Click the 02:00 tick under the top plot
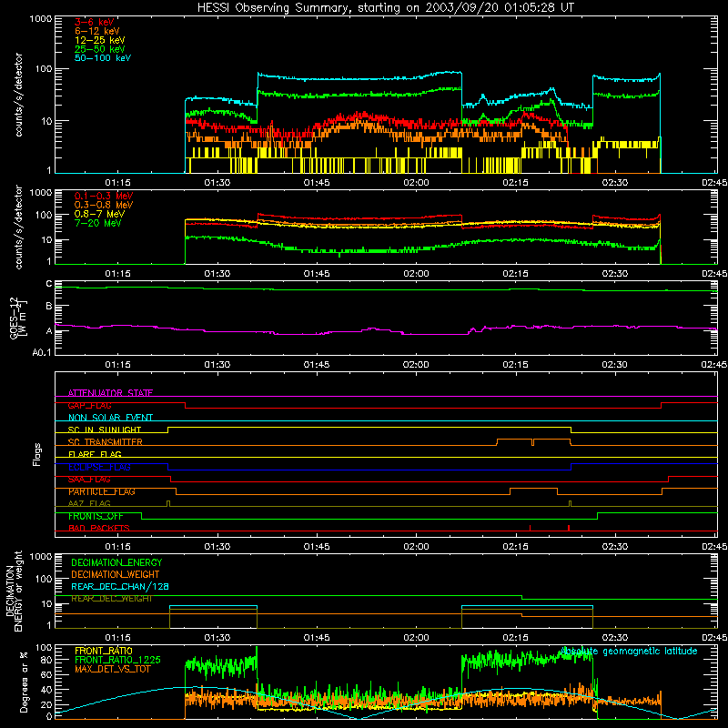This screenshot has height=728, width=728. pos(416,183)
